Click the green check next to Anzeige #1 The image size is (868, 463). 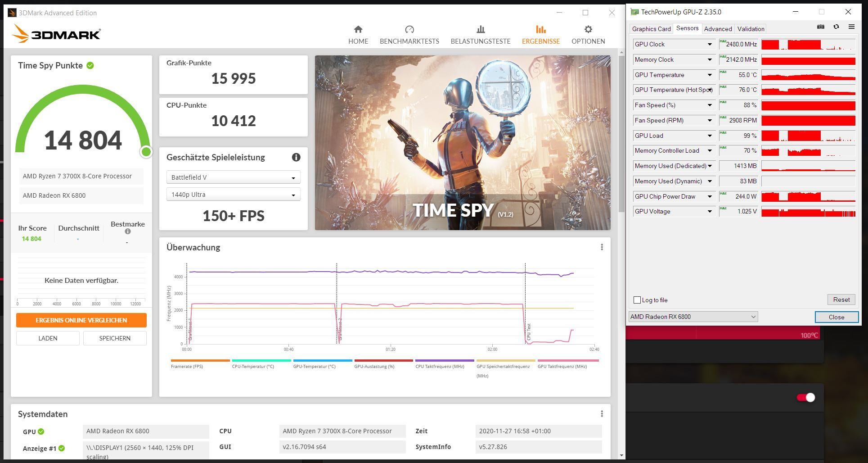62,448
